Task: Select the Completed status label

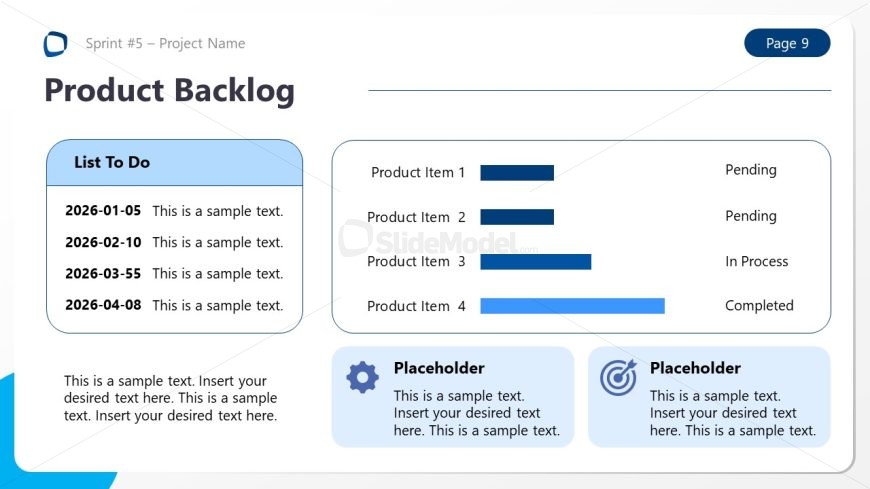Action: coord(759,306)
